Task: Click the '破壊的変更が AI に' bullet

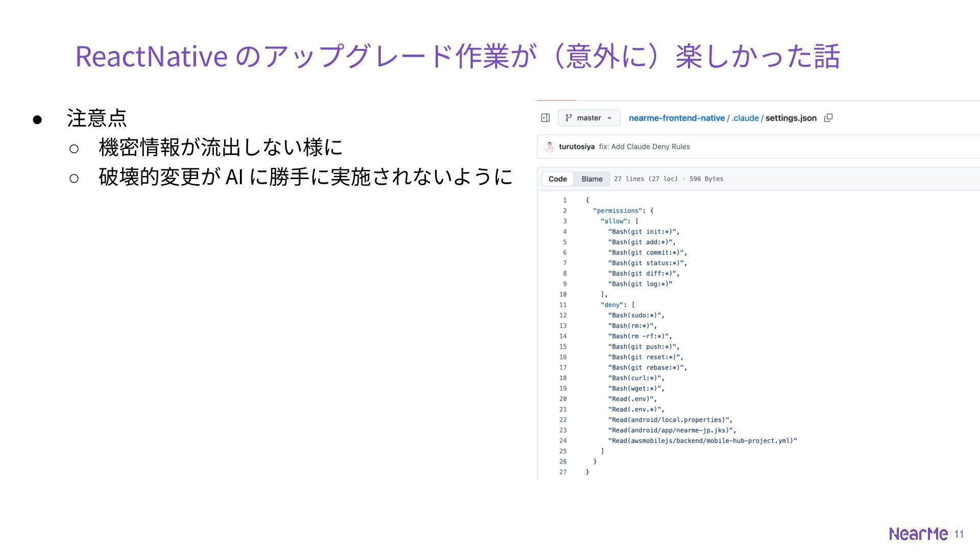Action: (306, 177)
